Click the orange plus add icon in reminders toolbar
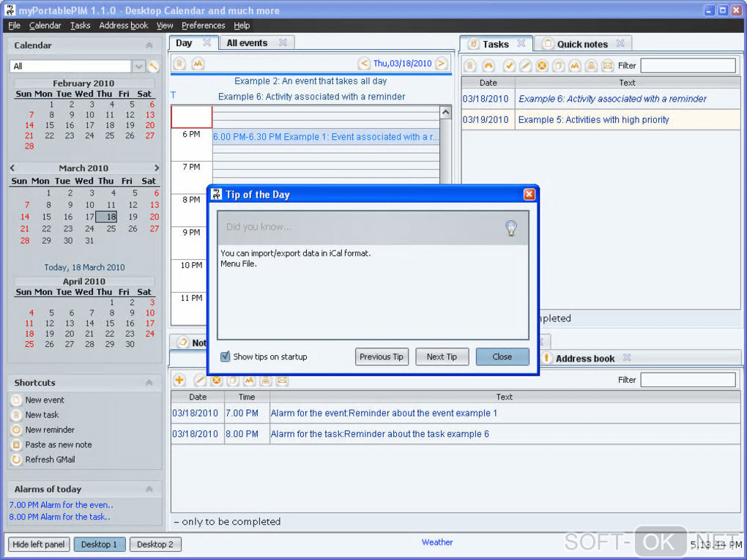Viewport: 747px width, 560px height. (179, 380)
